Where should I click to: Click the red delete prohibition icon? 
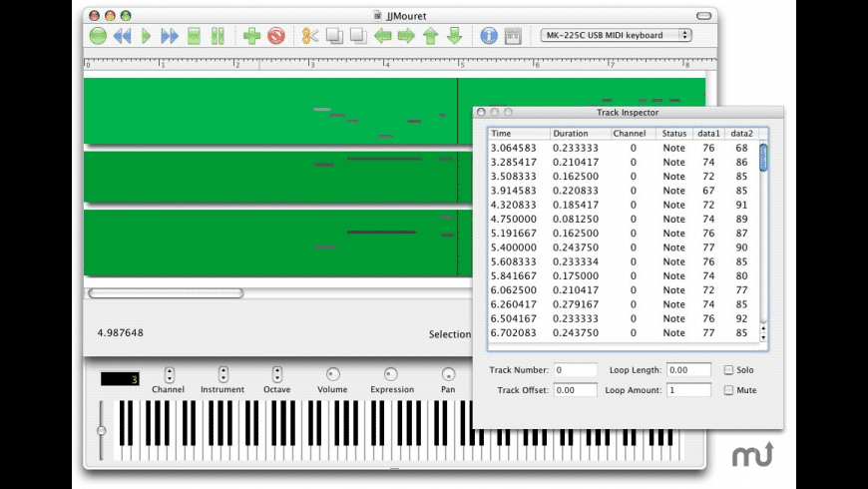pos(276,36)
